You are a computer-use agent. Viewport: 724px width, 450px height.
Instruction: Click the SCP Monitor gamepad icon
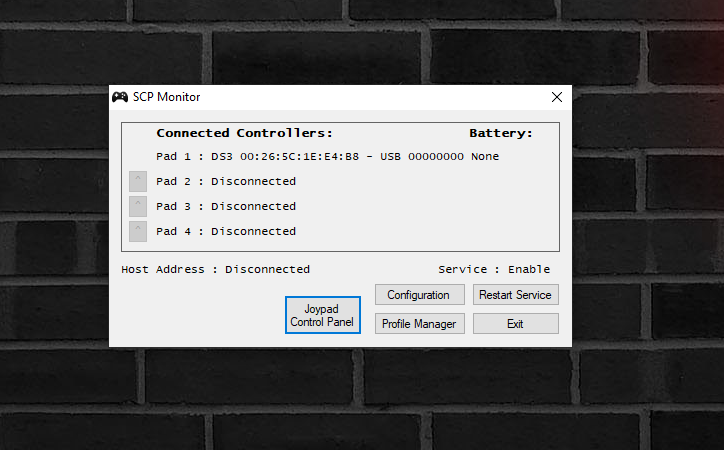point(120,97)
